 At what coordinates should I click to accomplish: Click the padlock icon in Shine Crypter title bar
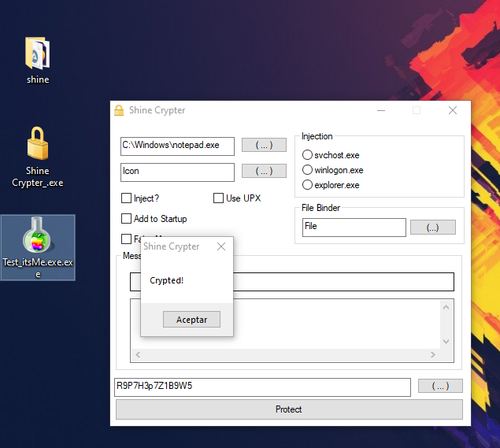pyautogui.click(x=119, y=110)
